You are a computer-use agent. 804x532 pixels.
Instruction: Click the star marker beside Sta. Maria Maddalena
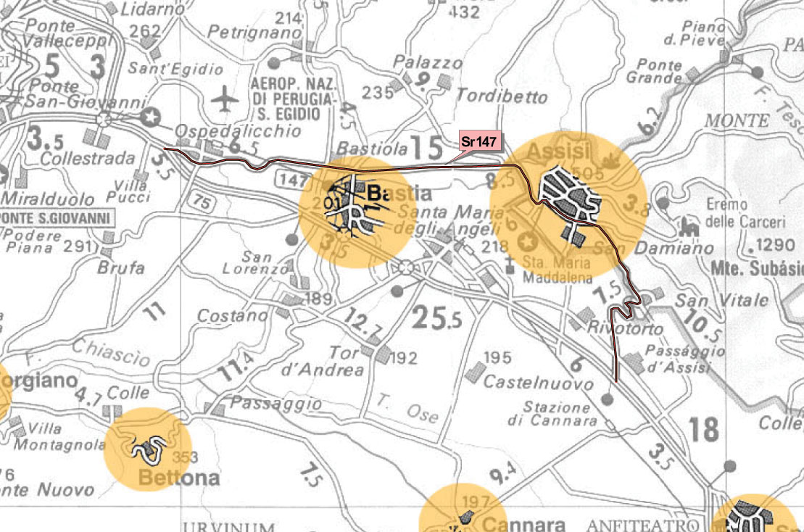[x=527, y=241]
